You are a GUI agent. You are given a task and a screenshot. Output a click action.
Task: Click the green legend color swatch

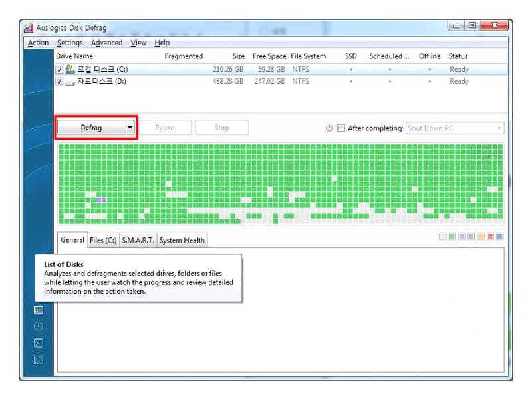[x=452, y=237]
